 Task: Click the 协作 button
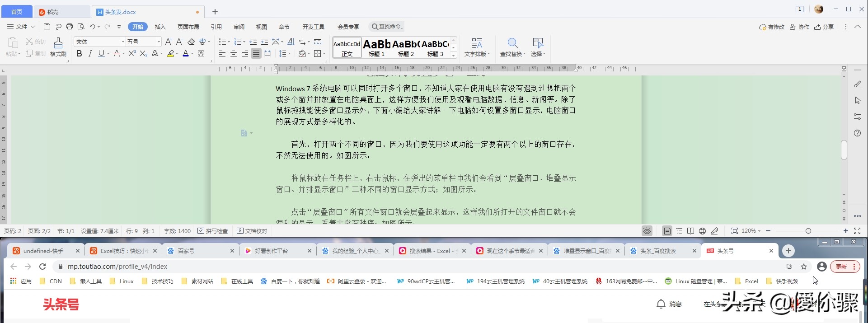(x=799, y=27)
